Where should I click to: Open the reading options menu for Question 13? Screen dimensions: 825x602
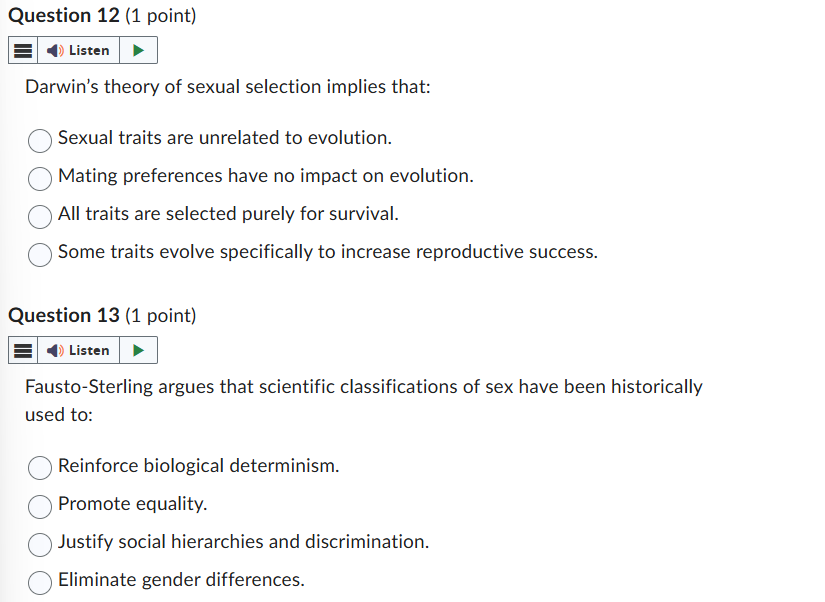[x=22, y=350]
